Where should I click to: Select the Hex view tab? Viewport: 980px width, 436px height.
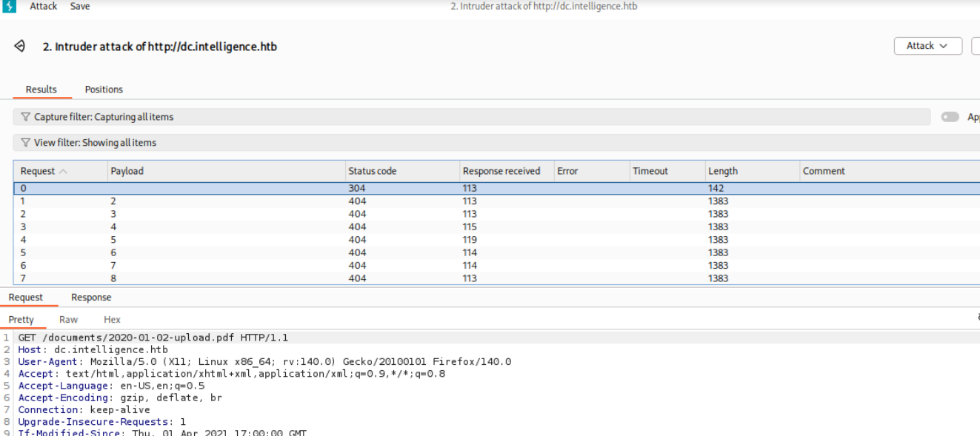112,320
